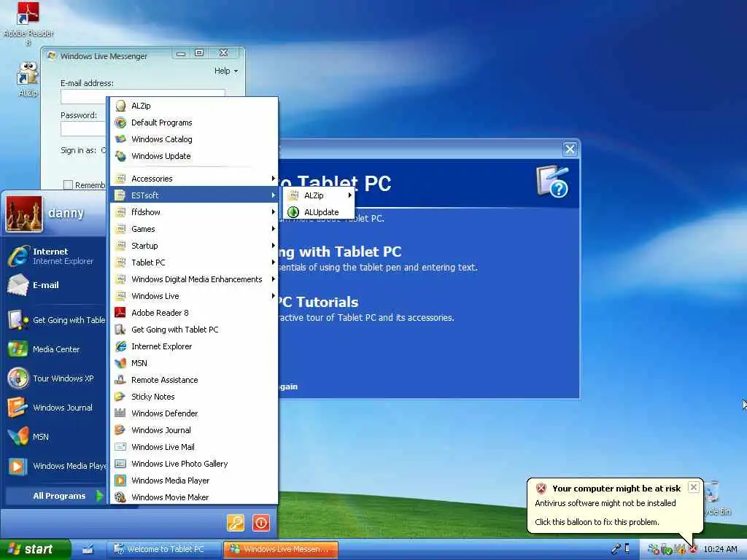
Task: Launch Internet Explorer from All Programs list
Action: pyautogui.click(x=193, y=346)
